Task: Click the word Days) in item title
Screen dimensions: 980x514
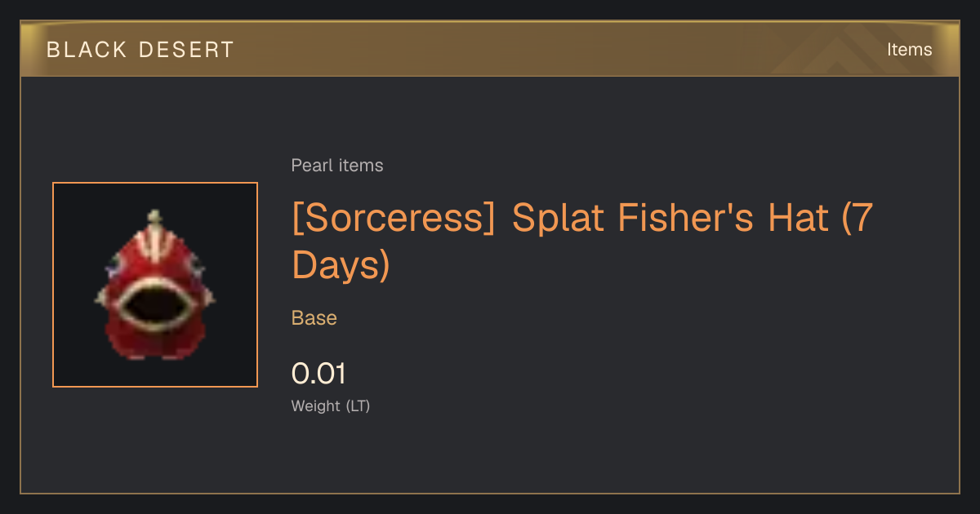Action: click(341, 264)
